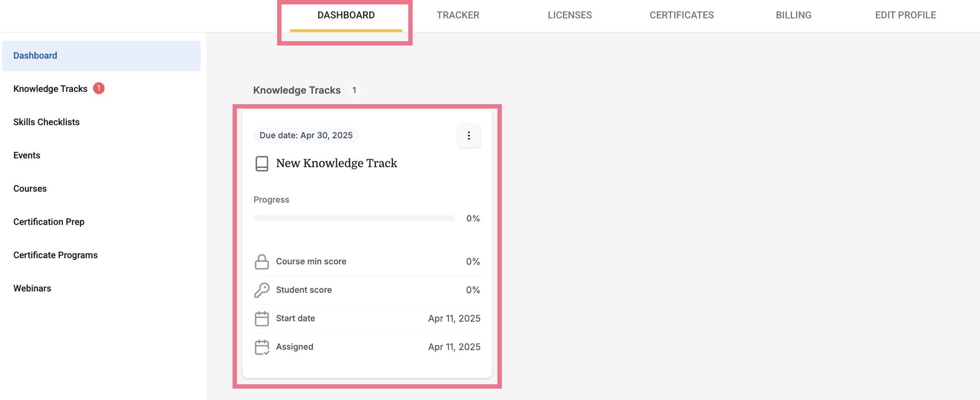The width and height of the screenshot is (980, 400).
Task: Click the key icon next to Student score
Action: [262, 290]
